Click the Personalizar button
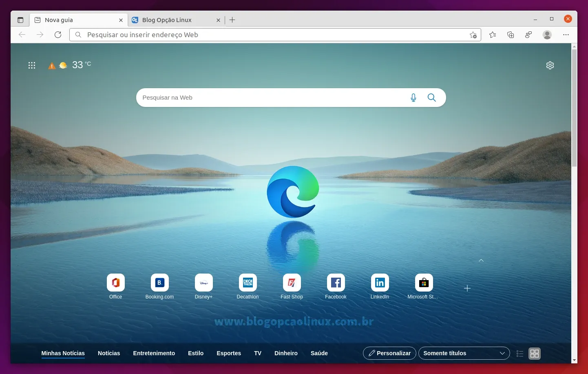 pyautogui.click(x=389, y=353)
